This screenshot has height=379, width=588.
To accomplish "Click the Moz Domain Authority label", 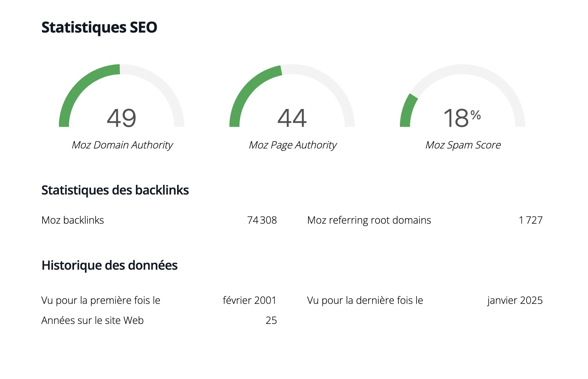I will coord(122,145).
